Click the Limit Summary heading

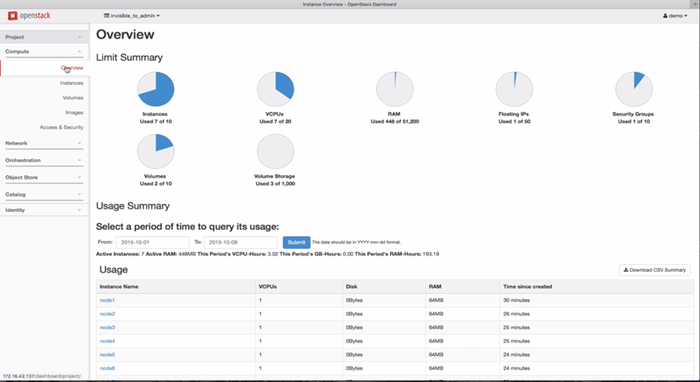[129, 58]
